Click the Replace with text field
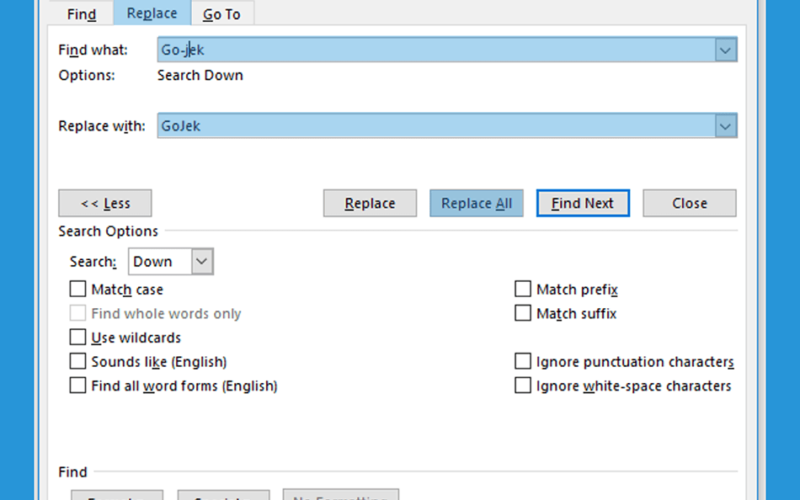This screenshot has width=800, height=500. (436, 126)
